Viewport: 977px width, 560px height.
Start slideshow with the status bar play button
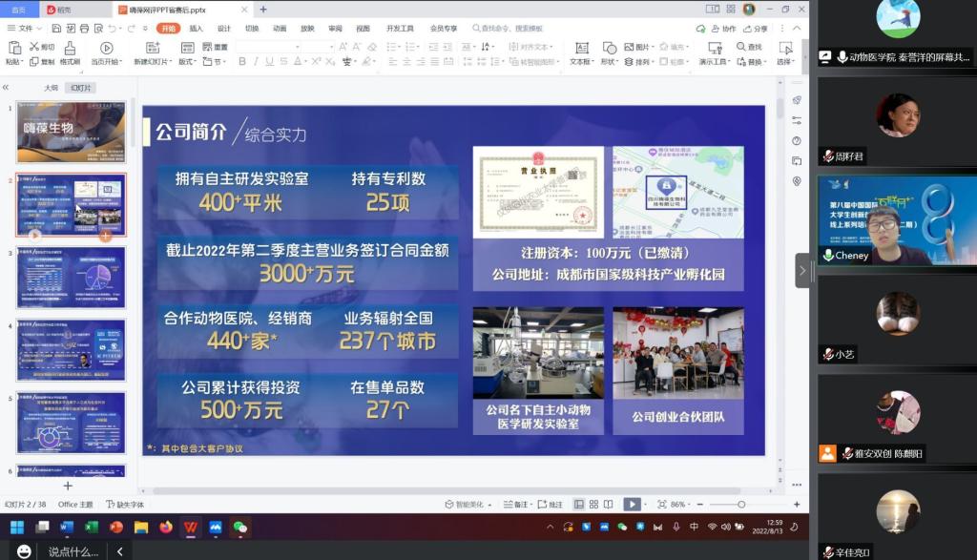point(632,504)
